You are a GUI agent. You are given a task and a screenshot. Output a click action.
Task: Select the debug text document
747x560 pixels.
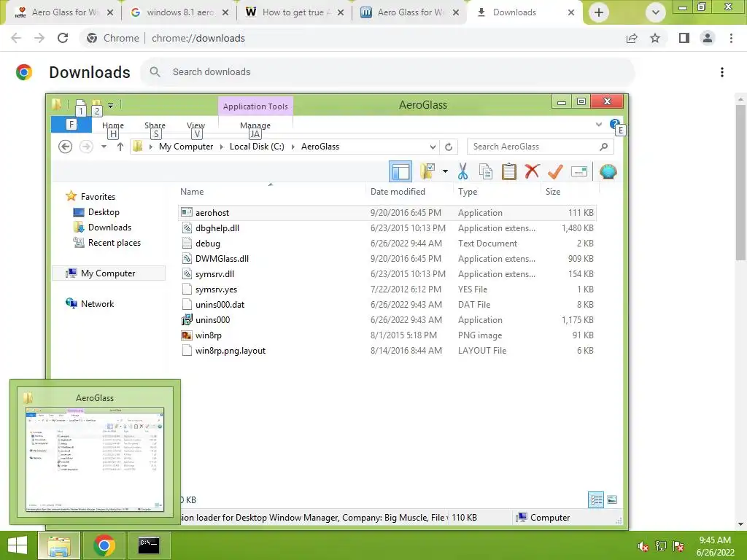[x=387, y=244]
